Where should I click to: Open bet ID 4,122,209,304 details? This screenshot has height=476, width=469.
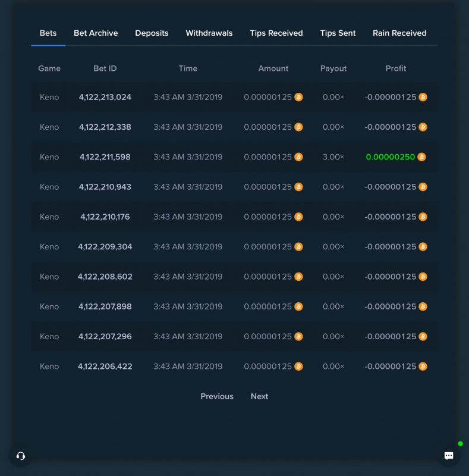tap(105, 247)
